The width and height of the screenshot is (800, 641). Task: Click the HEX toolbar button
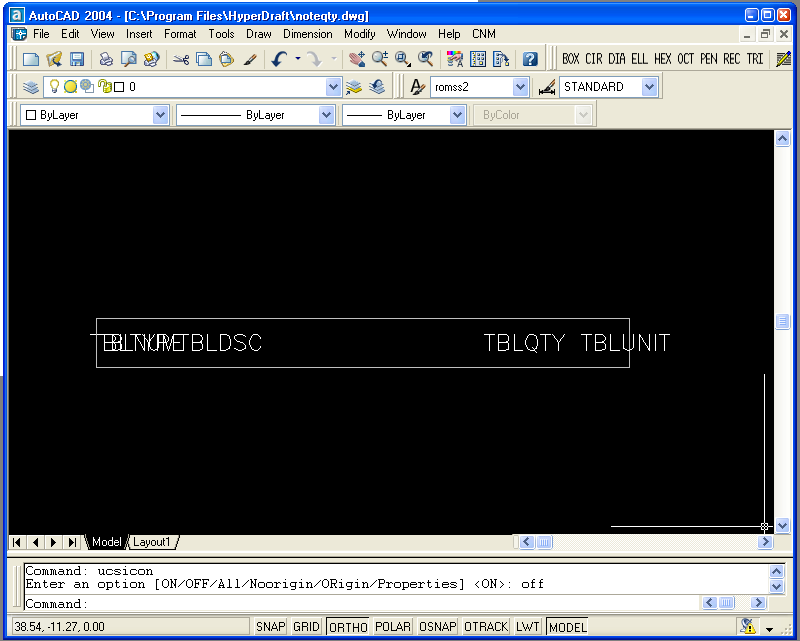click(x=663, y=59)
